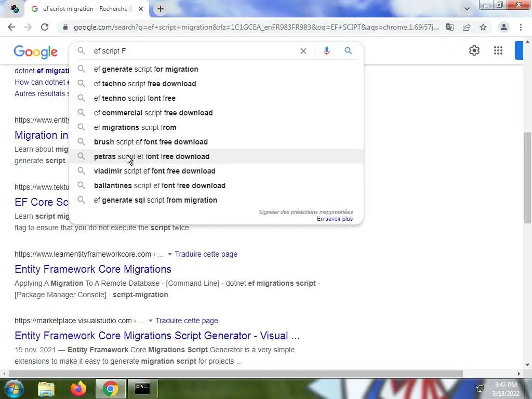Expand the arrow beside marketplace.visualstudio.com URL

(x=150, y=321)
